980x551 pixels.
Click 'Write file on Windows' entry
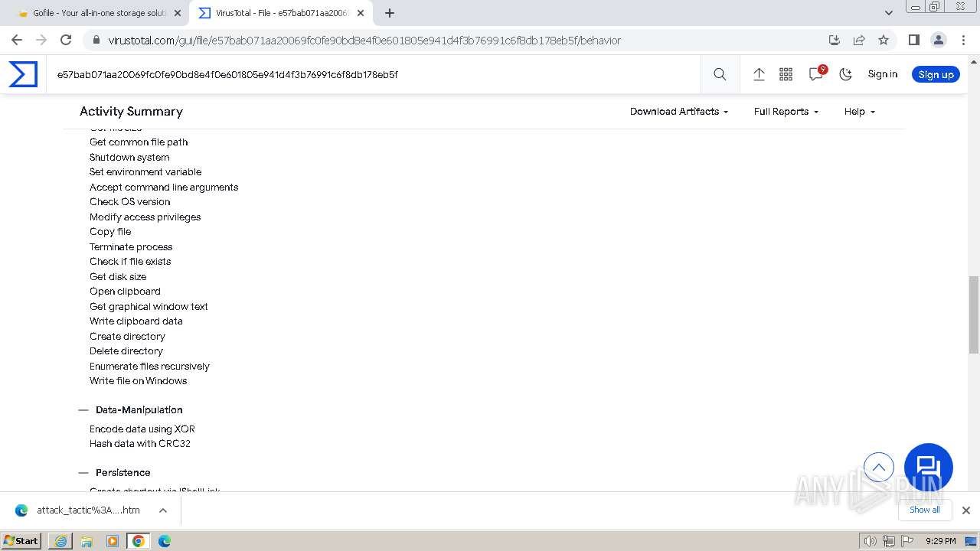[139, 381]
